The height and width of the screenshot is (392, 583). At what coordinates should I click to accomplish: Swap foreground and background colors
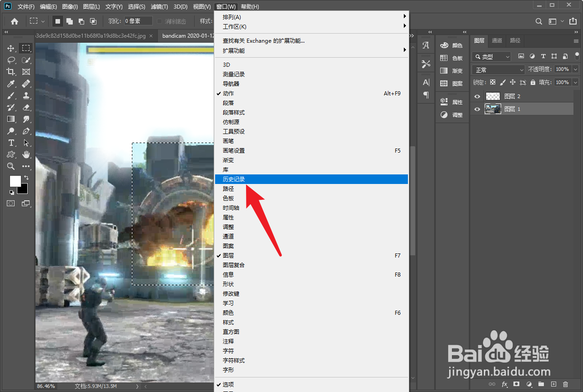click(x=26, y=178)
